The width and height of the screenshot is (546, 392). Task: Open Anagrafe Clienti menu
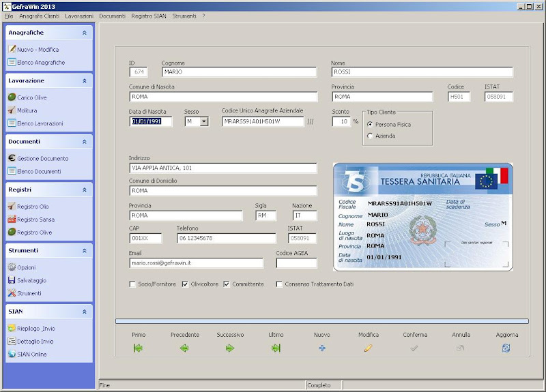39,16
